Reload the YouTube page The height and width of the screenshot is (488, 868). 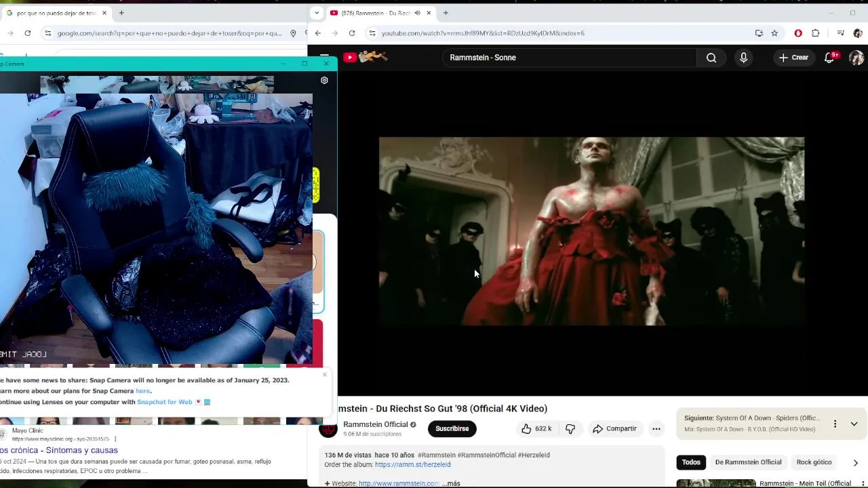(x=352, y=33)
